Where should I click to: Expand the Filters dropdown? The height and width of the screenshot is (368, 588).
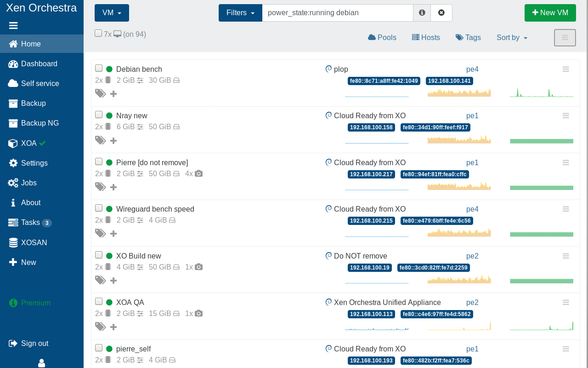240,12
